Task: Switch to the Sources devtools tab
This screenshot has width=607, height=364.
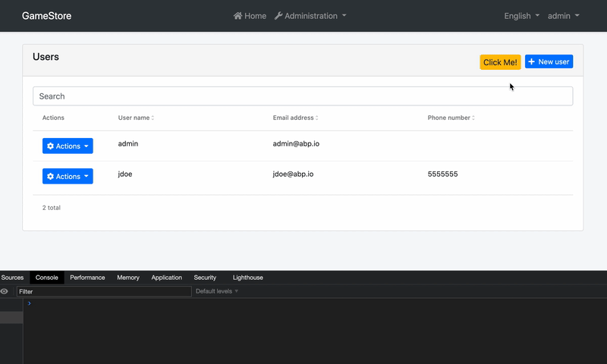Action: pyautogui.click(x=12, y=278)
